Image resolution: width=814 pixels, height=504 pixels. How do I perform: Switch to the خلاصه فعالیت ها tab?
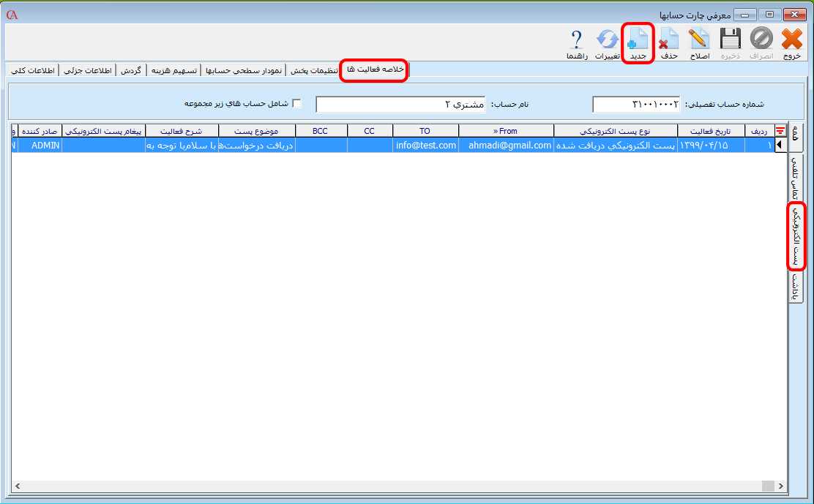click(x=373, y=69)
